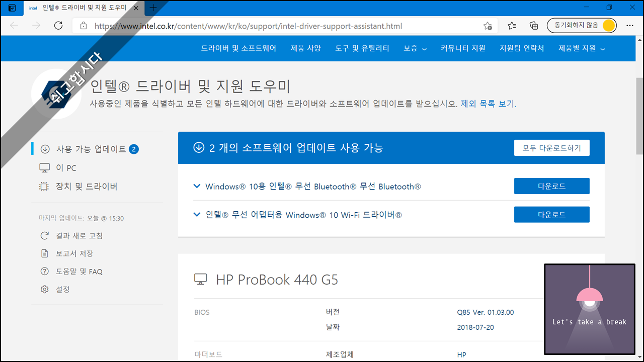Click BIOS version value Q85 Ver. 01.03.00
Viewport: 644px width, 362px height.
pyautogui.click(x=486, y=312)
